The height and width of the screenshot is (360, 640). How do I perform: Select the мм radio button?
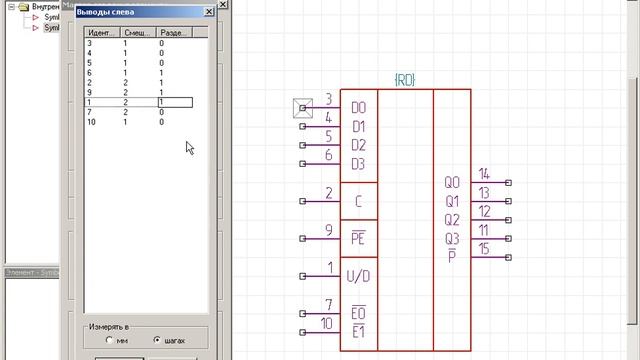pos(109,340)
